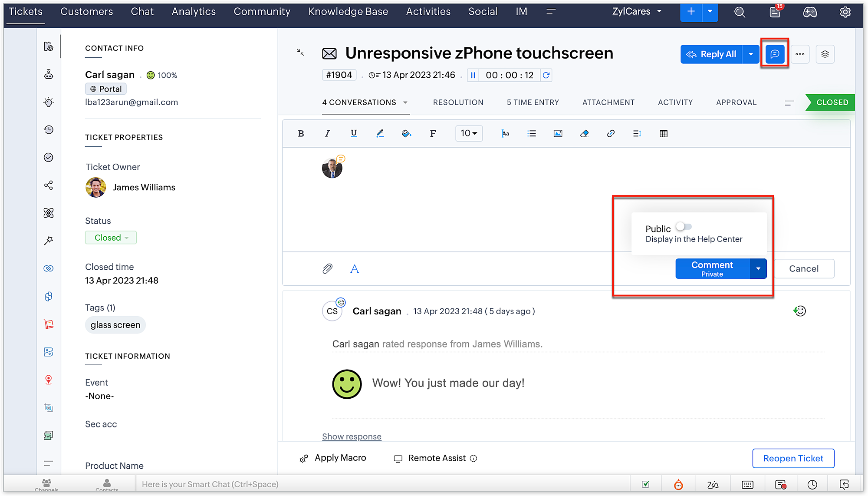Click the Reopen Ticket button
Image resolution: width=868 pixels, height=496 pixels.
[x=793, y=458]
